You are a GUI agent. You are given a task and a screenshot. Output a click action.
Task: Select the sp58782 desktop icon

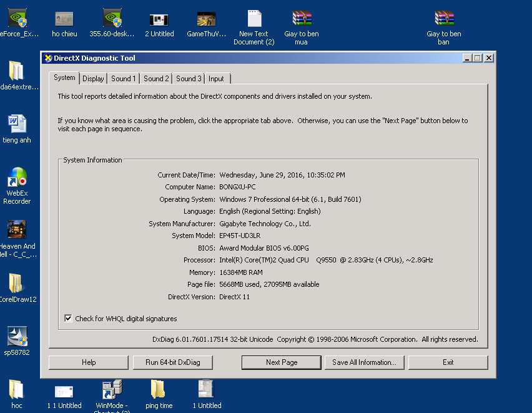click(17, 337)
